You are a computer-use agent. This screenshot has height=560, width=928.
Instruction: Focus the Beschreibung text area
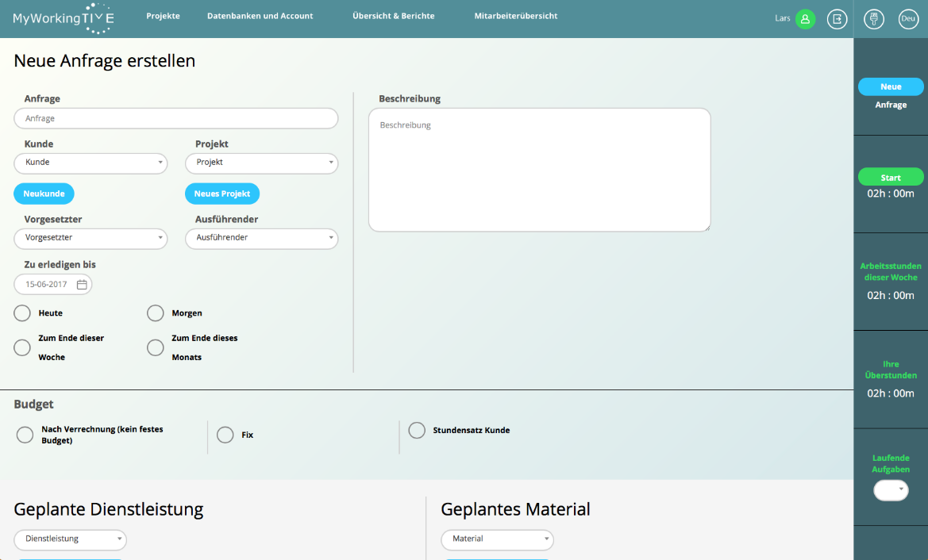pos(539,170)
